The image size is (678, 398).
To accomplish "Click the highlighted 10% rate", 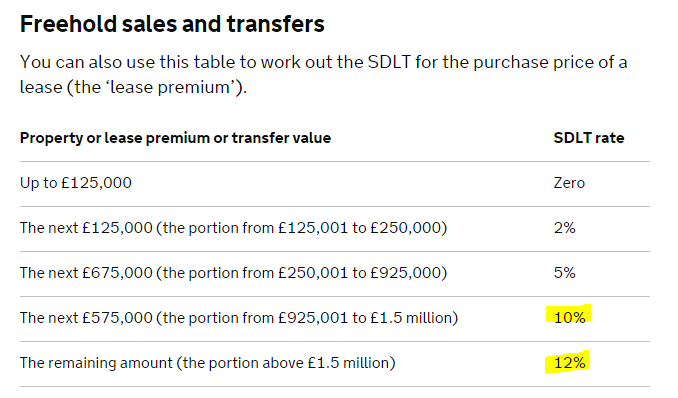I will tap(569, 318).
